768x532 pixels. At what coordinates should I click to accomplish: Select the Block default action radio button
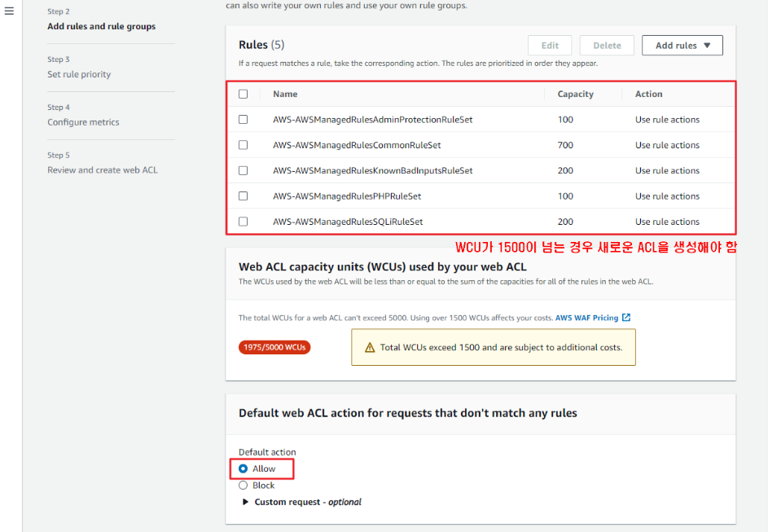point(243,486)
